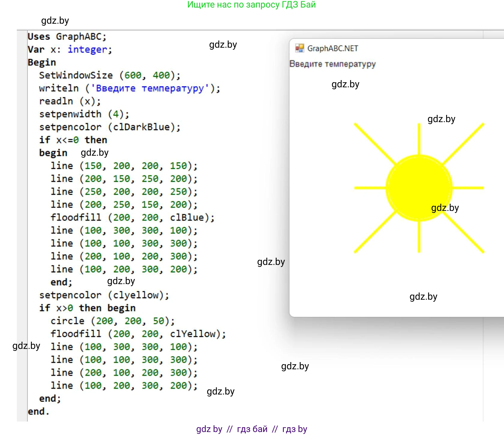Click the lower-left diagonal sun ray
Image resolution: width=504 pixels, height=435 pixels.
[374, 232]
